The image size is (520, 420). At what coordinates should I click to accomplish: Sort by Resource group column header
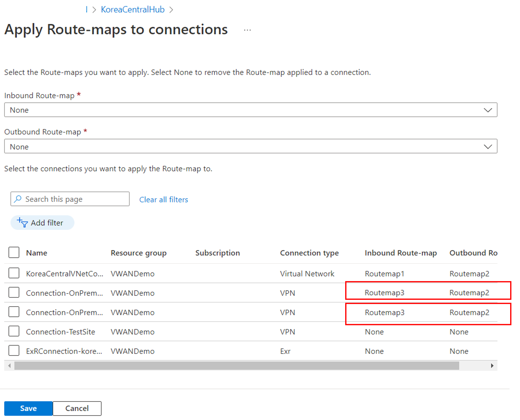pyautogui.click(x=138, y=253)
